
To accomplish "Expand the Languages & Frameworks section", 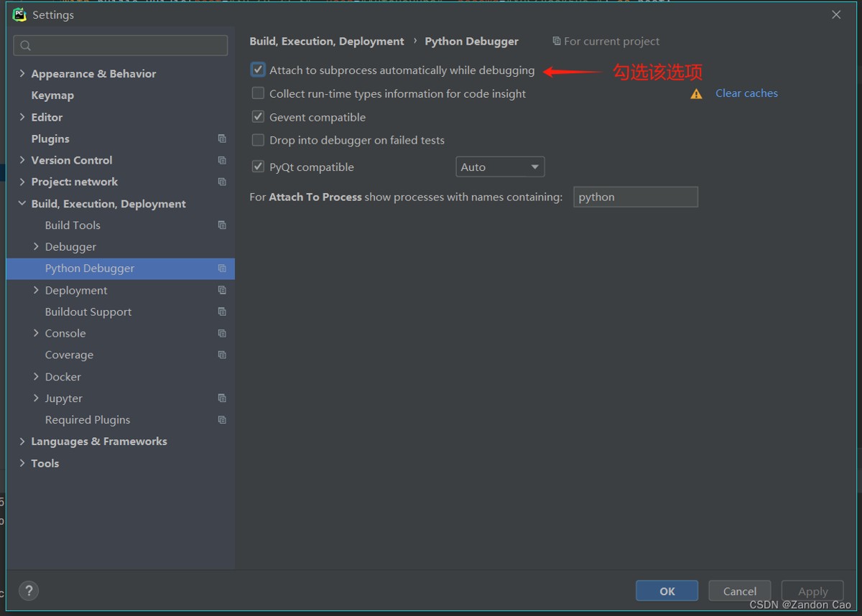I will point(22,442).
